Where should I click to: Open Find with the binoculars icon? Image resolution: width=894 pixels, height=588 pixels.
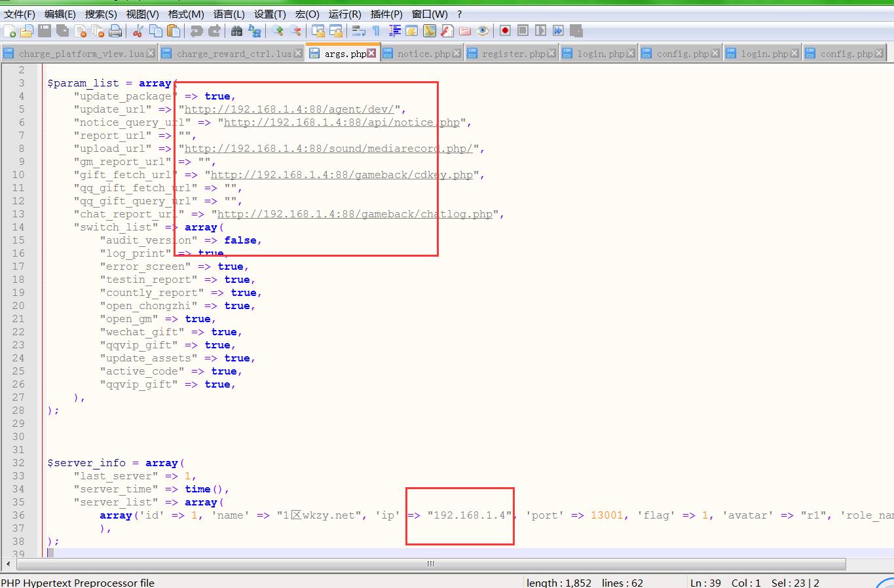[237, 31]
